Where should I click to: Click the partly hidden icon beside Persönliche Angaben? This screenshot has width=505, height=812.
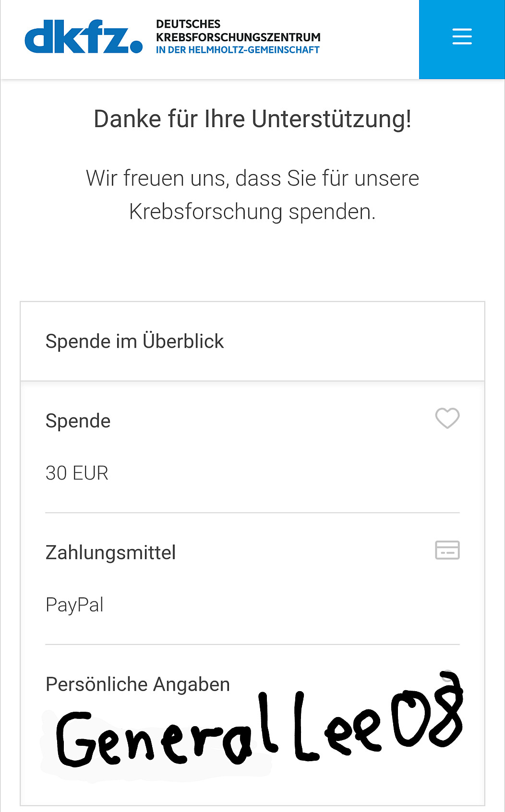447,675
